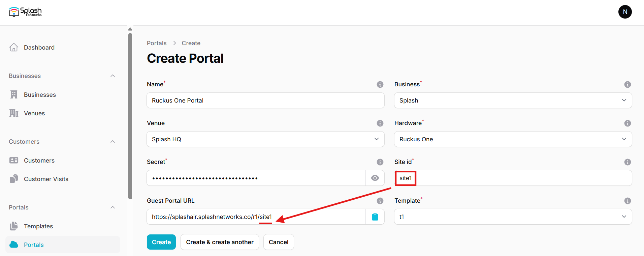The height and width of the screenshot is (256, 644).
Task: Open the user avatar N menu
Action: point(625,12)
